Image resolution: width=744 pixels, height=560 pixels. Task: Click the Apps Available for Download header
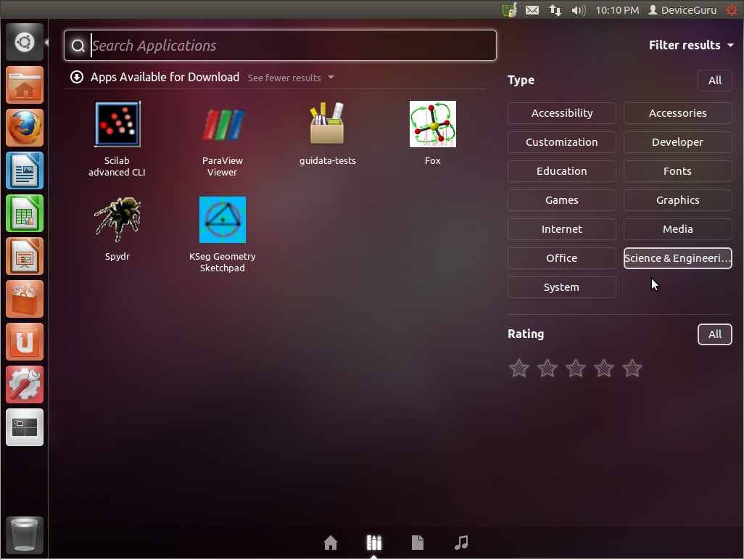tap(165, 77)
